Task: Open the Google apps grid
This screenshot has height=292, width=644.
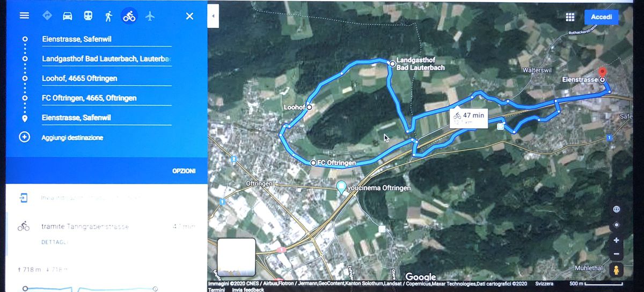Action: click(x=570, y=17)
